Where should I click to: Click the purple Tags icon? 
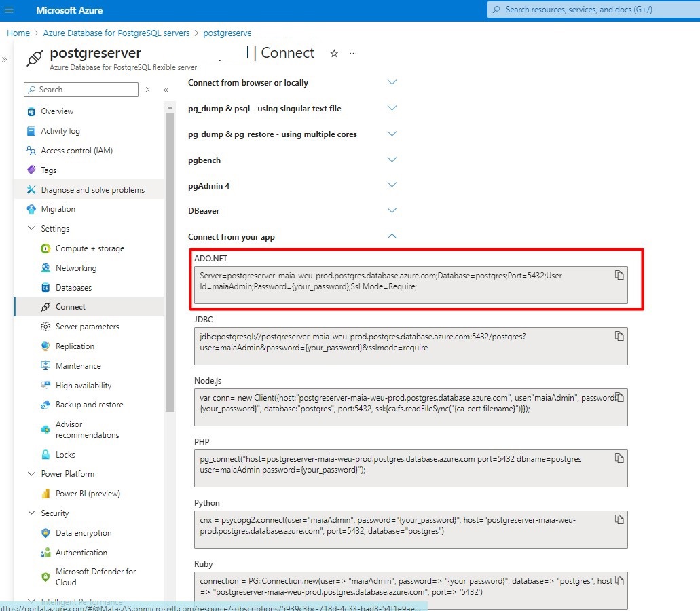click(x=31, y=170)
